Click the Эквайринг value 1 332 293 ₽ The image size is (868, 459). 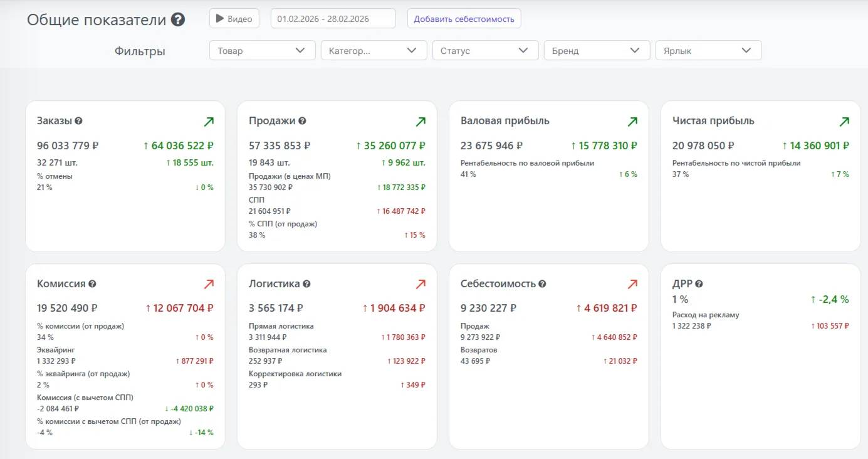56,361
